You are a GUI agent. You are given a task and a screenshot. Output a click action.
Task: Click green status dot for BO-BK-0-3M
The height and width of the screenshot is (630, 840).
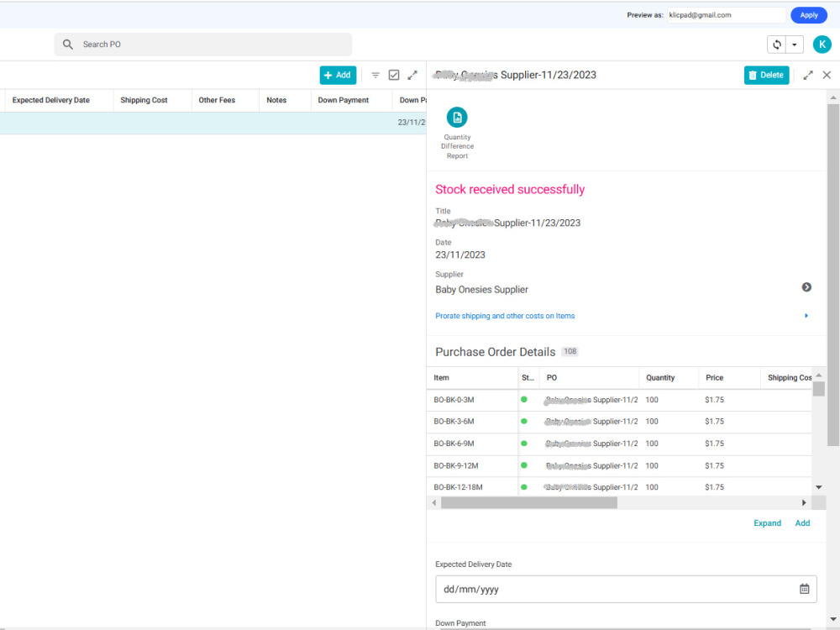pyautogui.click(x=524, y=400)
